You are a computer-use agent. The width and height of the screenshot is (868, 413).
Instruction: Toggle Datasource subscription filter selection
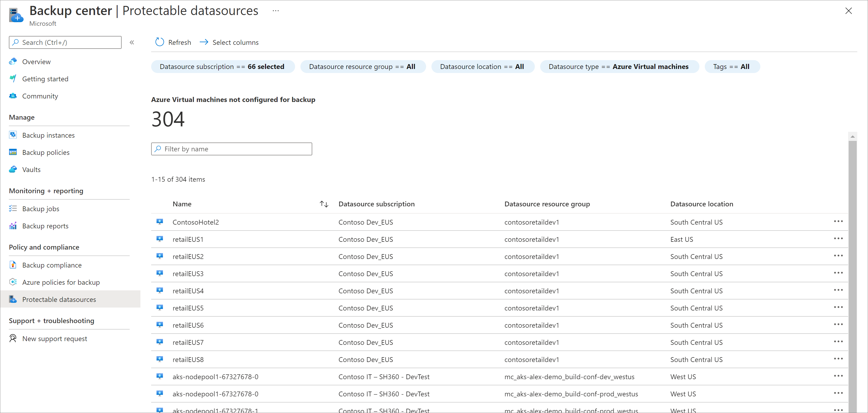[x=221, y=67]
